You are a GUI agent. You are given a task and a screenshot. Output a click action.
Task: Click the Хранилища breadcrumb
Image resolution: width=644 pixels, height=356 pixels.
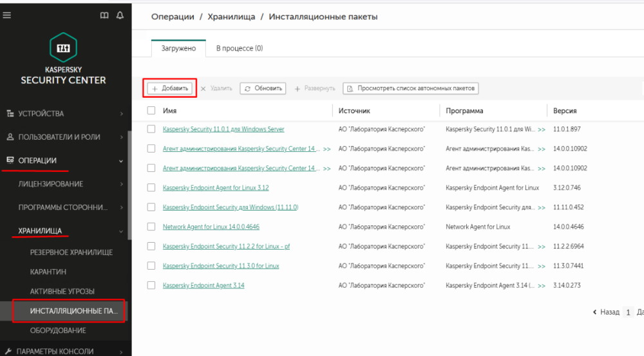[x=231, y=17]
